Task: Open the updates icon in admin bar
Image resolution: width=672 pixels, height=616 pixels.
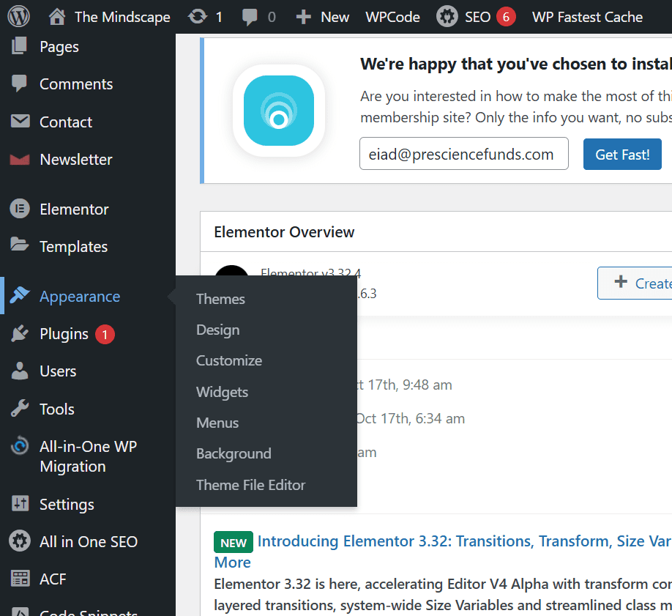Action: coord(198,16)
